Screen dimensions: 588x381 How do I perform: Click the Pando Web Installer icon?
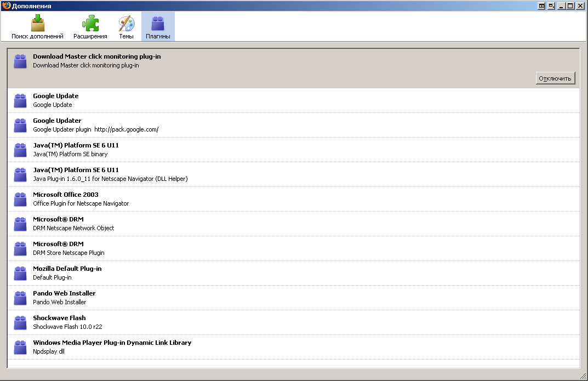click(20, 298)
